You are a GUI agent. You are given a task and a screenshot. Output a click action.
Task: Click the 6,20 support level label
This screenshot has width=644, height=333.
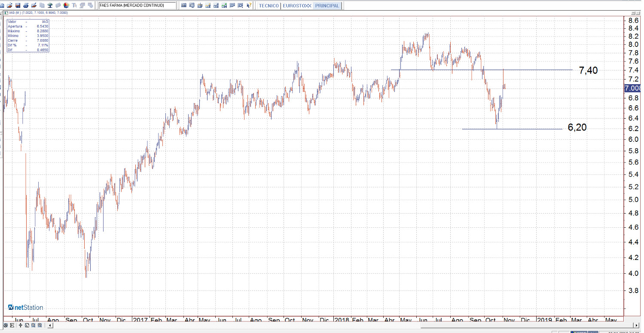tap(577, 127)
